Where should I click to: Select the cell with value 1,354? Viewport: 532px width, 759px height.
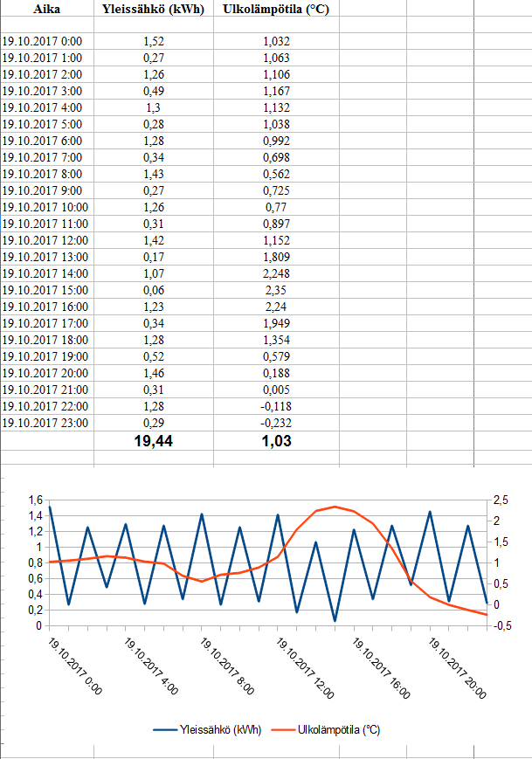(276, 340)
